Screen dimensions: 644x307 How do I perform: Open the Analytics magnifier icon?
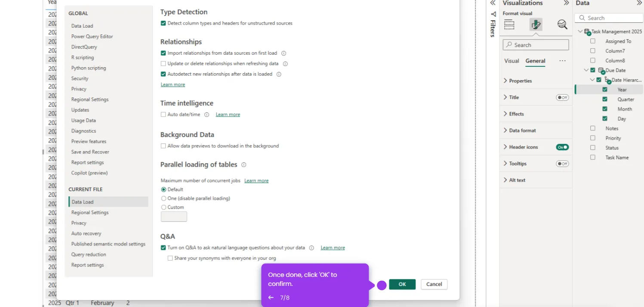[x=562, y=25]
